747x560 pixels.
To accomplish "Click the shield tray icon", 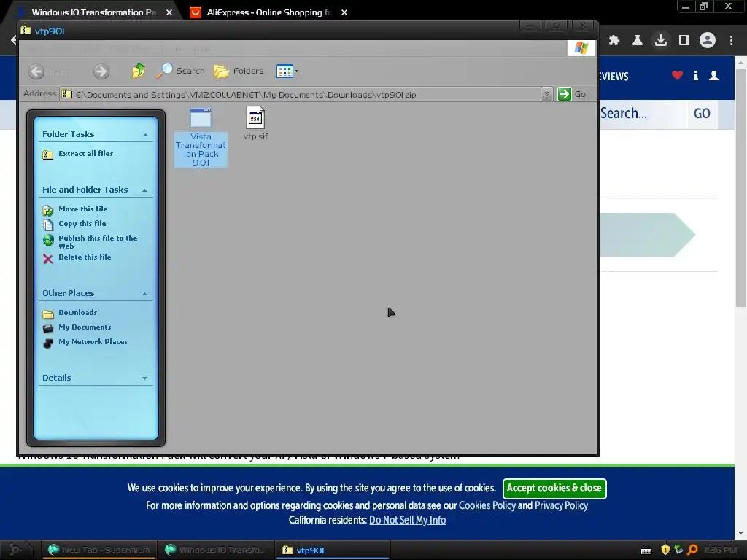I will (x=665, y=550).
